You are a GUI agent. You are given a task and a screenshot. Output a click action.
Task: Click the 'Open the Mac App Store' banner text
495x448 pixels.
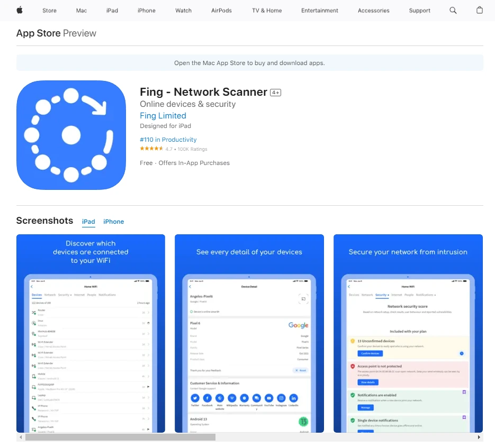click(249, 63)
